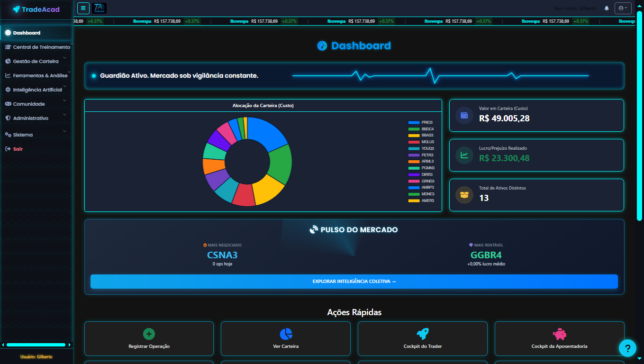Click the Explorar Inteligência Coletiva button
Screen dimensions: 644x364
(354, 282)
